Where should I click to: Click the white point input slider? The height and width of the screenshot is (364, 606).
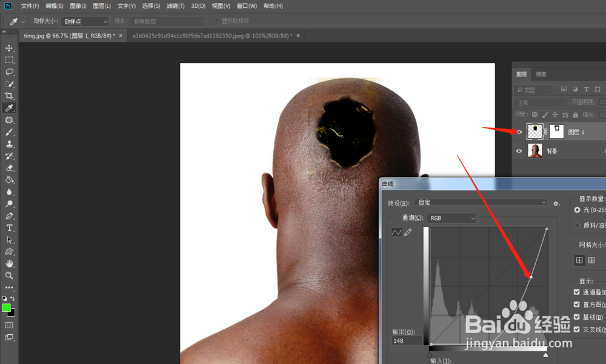click(545, 355)
